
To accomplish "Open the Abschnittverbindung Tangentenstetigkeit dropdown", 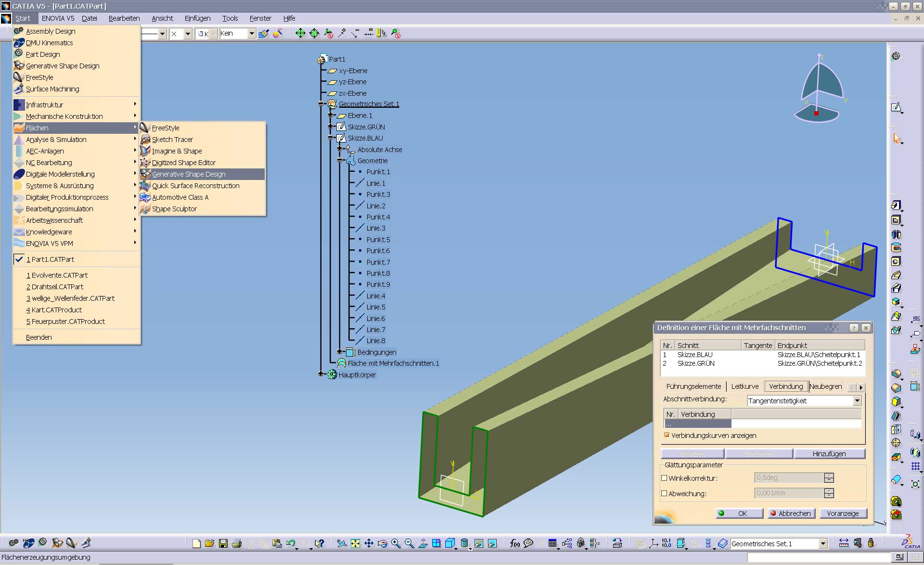I will [857, 400].
